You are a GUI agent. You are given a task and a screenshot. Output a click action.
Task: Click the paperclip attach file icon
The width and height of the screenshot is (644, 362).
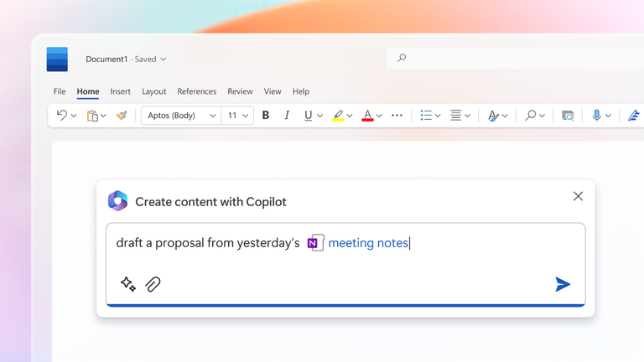153,284
